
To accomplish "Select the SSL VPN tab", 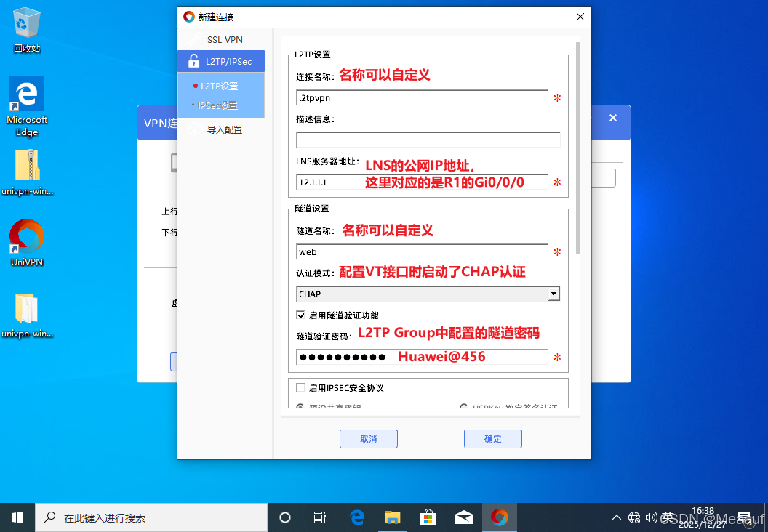I will pos(221,39).
